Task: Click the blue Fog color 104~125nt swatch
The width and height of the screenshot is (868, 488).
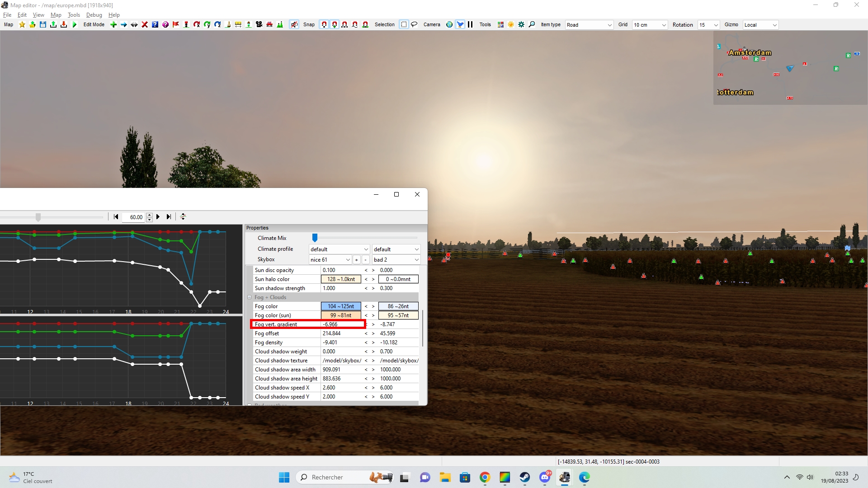Action: [341, 306]
